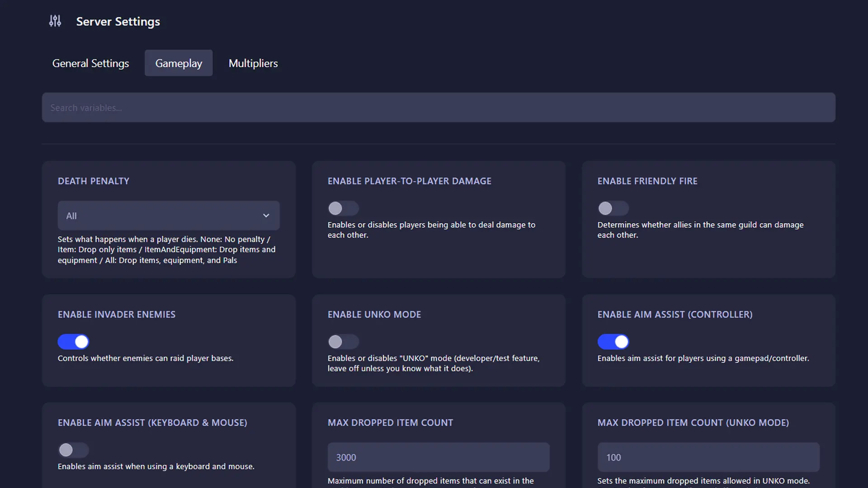This screenshot has width=868, height=488.
Task: Enable UNKO Mode
Action: click(343, 342)
